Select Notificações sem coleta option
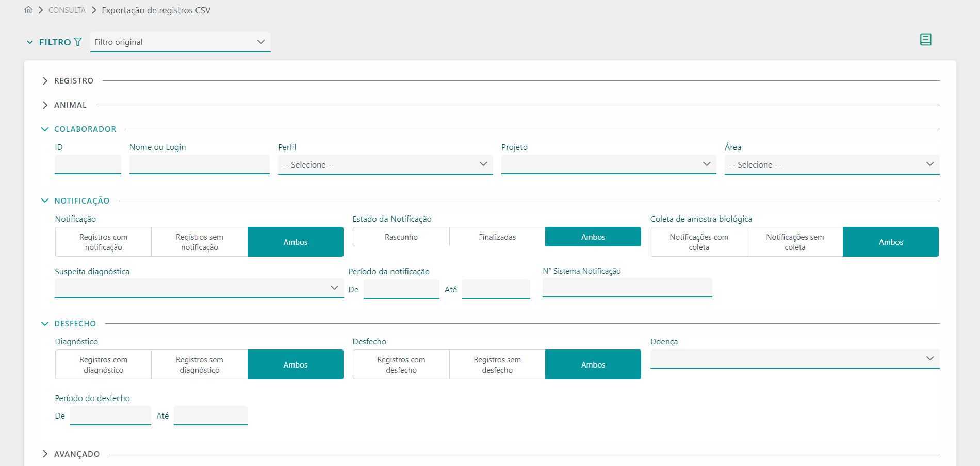This screenshot has height=466, width=980. click(x=795, y=242)
